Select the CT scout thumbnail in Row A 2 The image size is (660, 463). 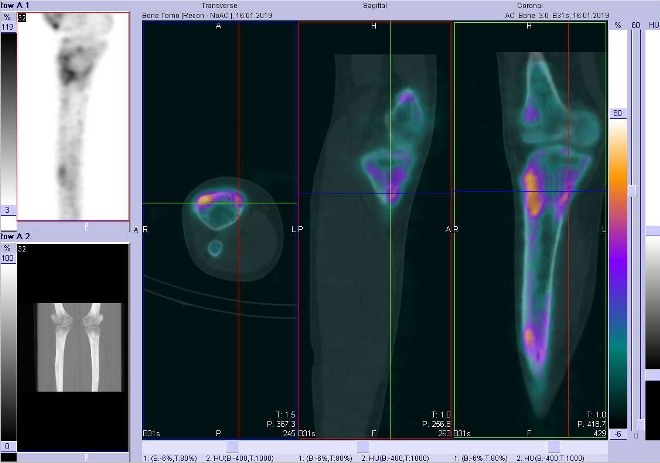click(73, 348)
